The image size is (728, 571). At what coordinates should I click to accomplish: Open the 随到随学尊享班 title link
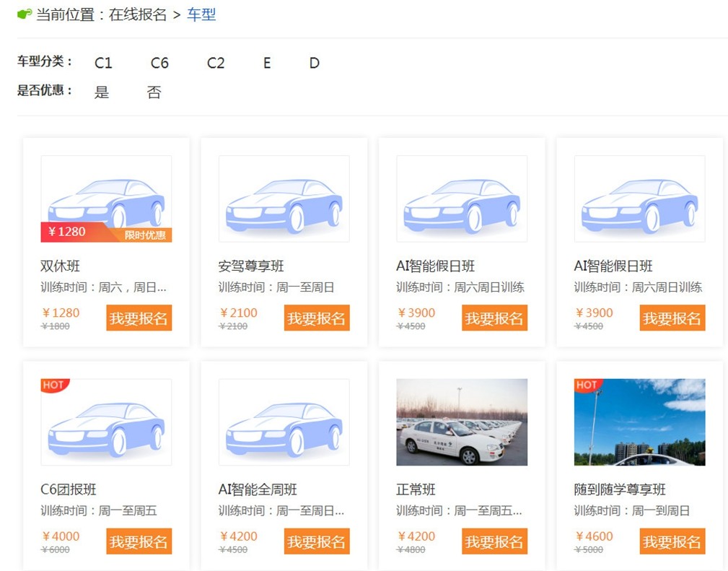click(620, 489)
